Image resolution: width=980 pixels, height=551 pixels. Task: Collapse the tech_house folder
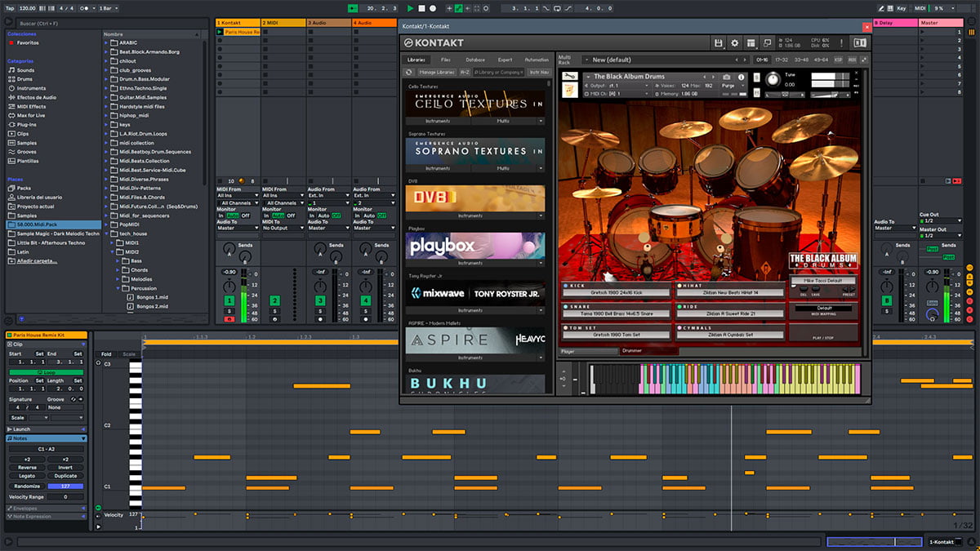pyautogui.click(x=108, y=233)
